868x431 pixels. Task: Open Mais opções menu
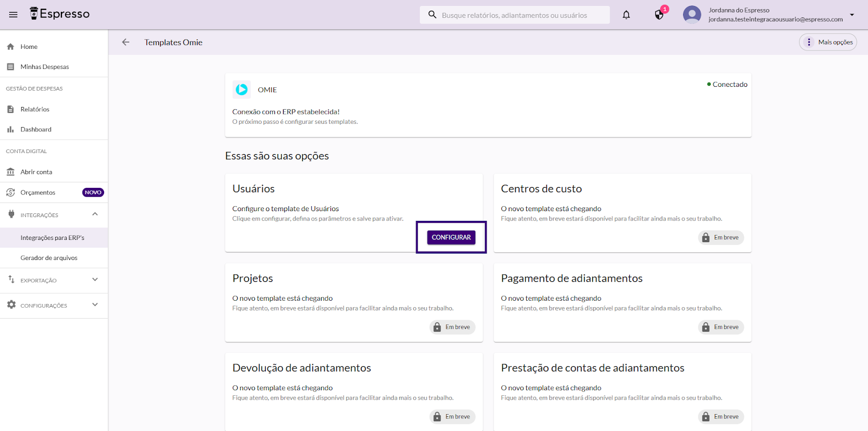[828, 42]
